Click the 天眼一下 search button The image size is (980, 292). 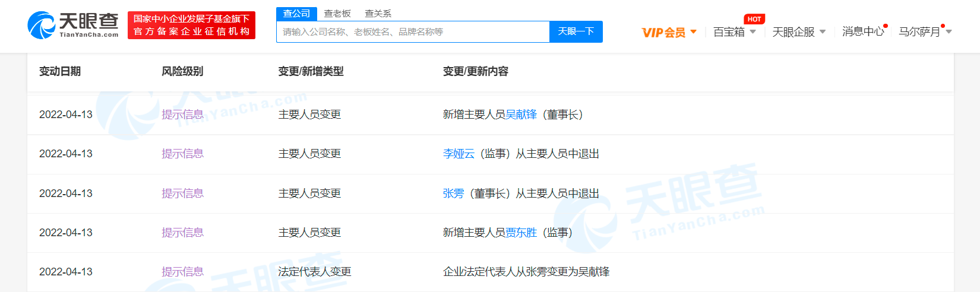pyautogui.click(x=576, y=31)
